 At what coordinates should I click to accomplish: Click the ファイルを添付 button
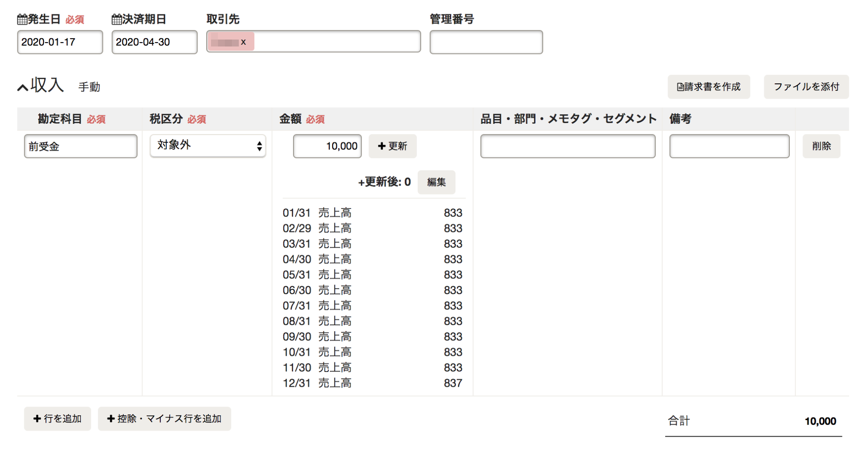[806, 87]
